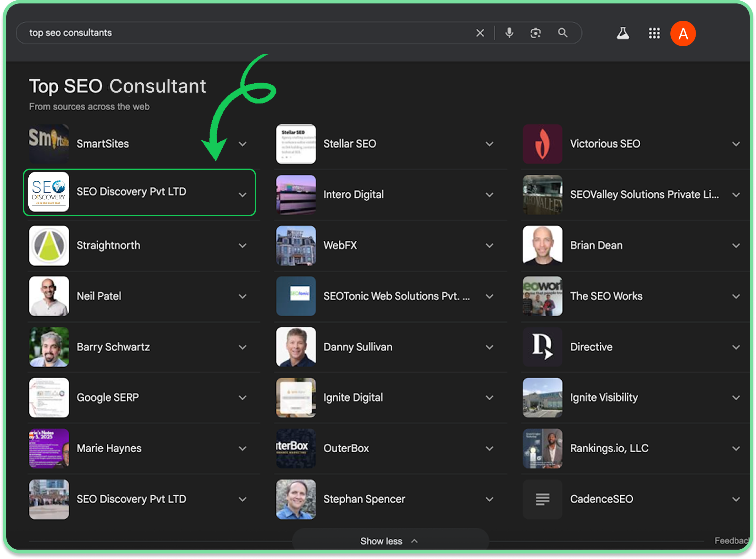
Task: Open the Danny Sullivan photo thumbnail
Action: pos(296,347)
